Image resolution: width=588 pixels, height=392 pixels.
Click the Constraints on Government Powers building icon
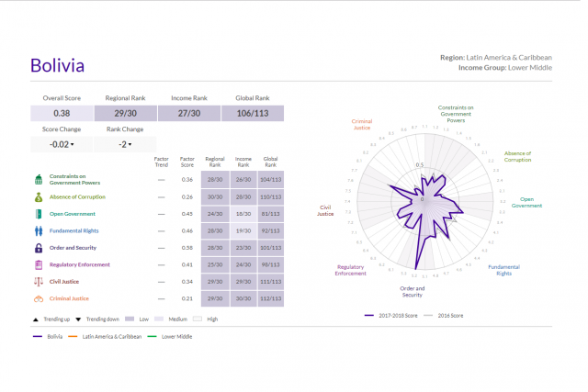tap(39, 179)
